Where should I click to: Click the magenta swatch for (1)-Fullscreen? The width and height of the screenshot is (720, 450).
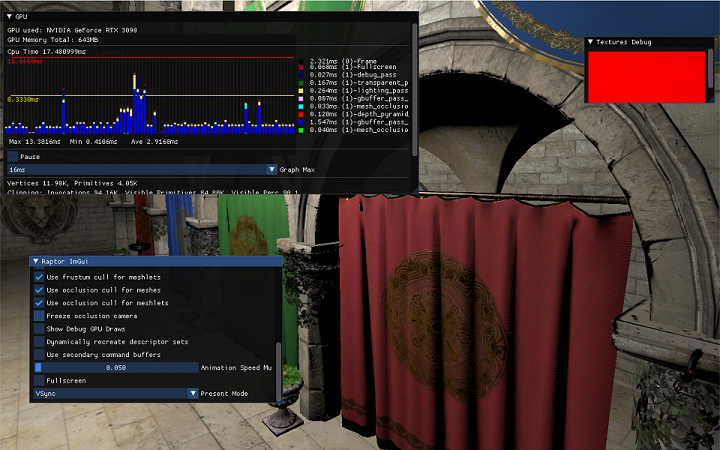(x=301, y=68)
